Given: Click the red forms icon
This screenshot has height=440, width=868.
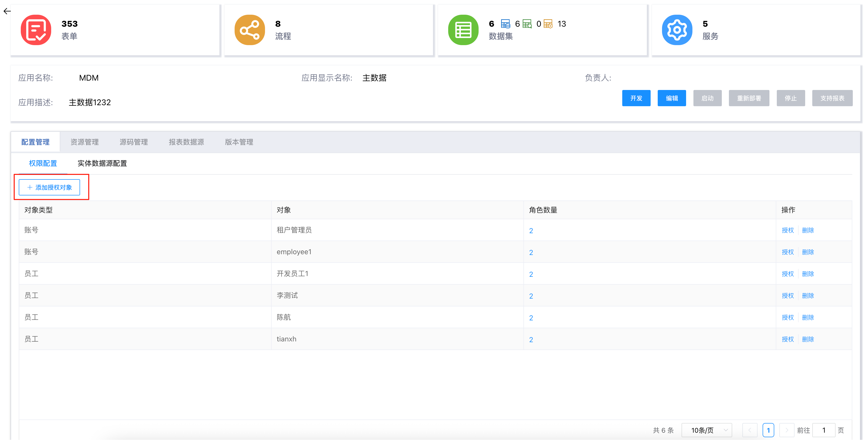Looking at the screenshot, I should tap(36, 30).
